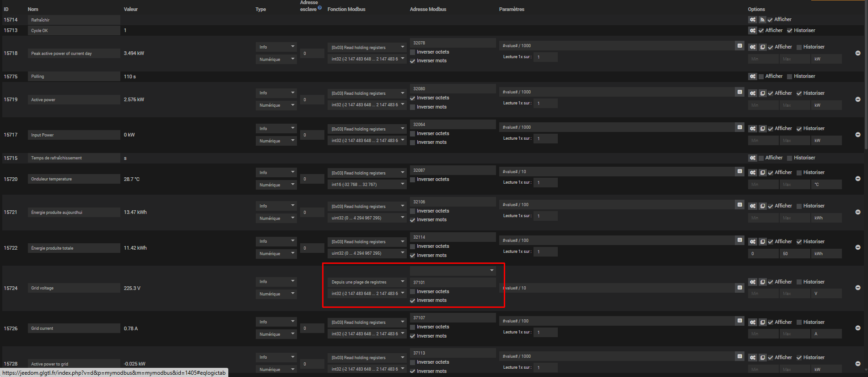Open 'Depuis une plage de registres' dropdown

[367, 282]
